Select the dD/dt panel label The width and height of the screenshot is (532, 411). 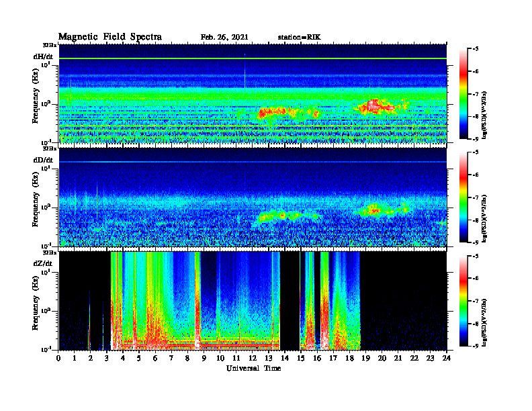point(43,160)
